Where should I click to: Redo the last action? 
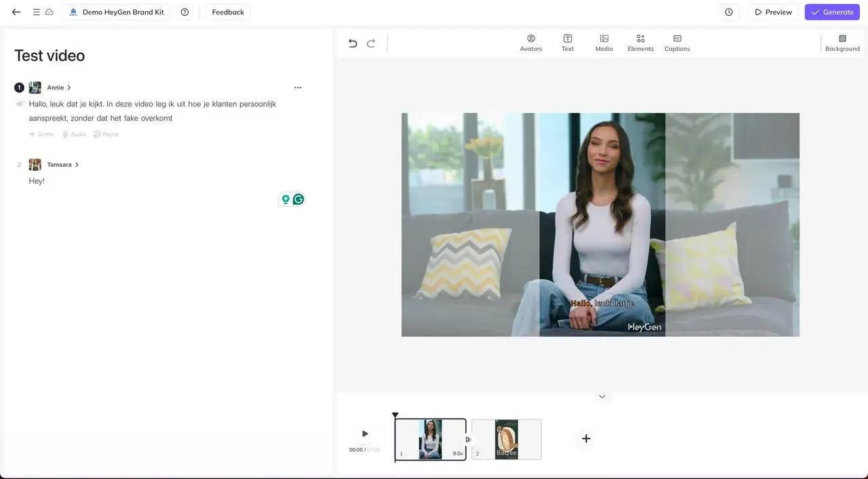point(371,43)
